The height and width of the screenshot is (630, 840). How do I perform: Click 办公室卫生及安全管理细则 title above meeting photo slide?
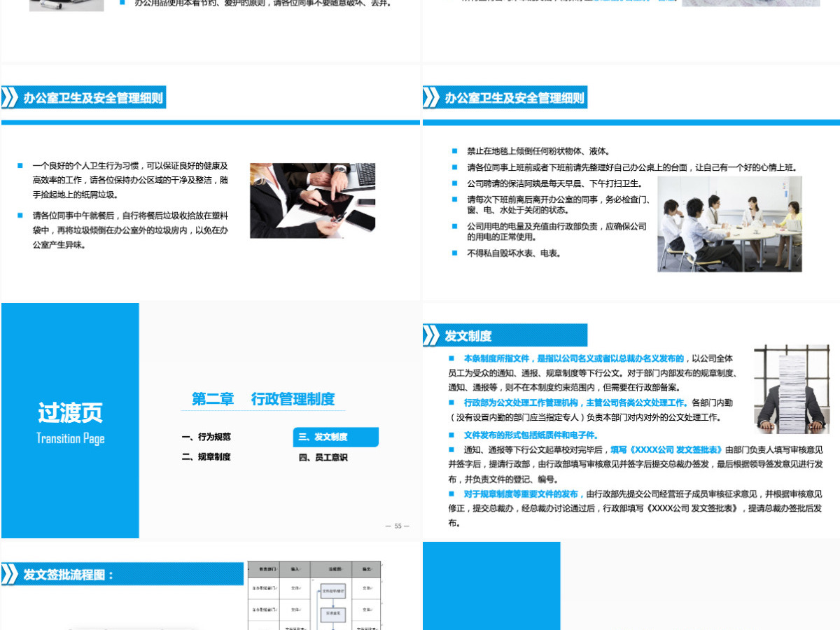(x=514, y=98)
